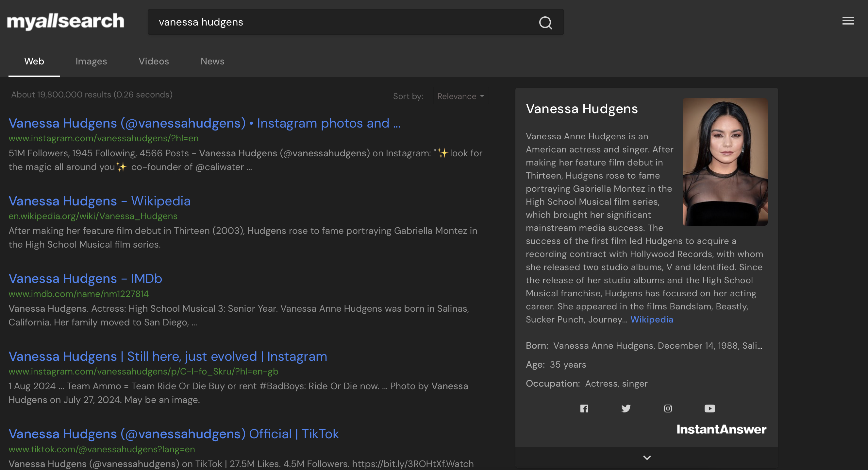Open the Vanessa Hudgens - IMDb result
Image resolution: width=868 pixels, height=470 pixels.
pos(85,278)
